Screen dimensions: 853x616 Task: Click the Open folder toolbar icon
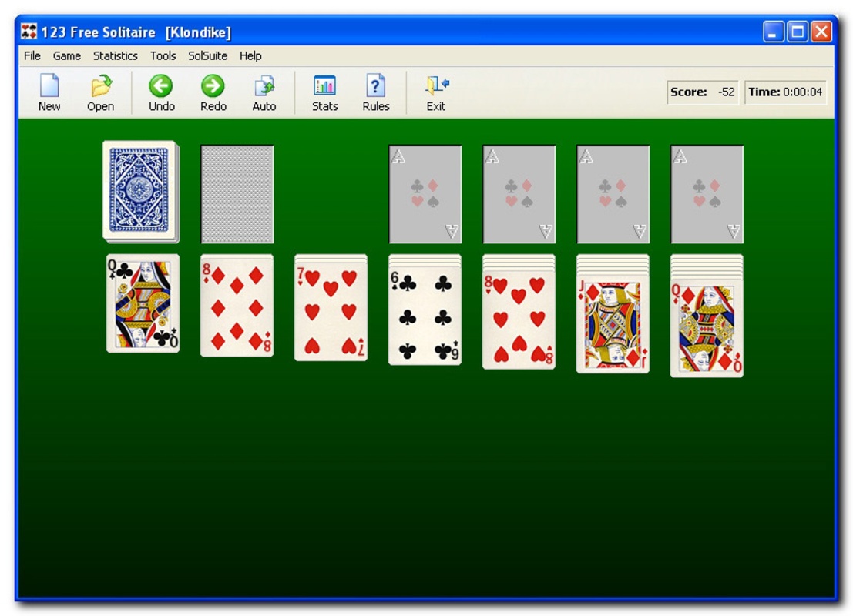pyautogui.click(x=101, y=92)
